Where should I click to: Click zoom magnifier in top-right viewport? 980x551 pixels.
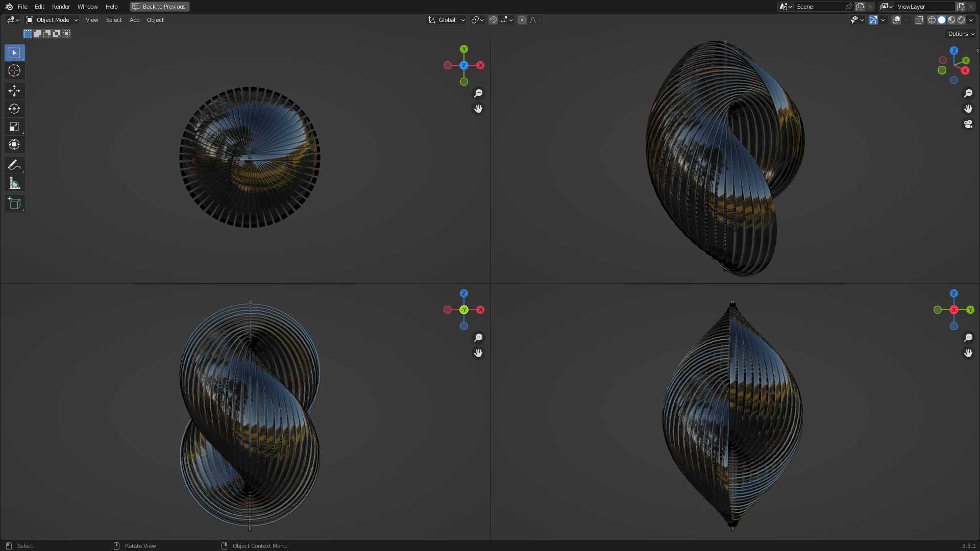(x=968, y=93)
